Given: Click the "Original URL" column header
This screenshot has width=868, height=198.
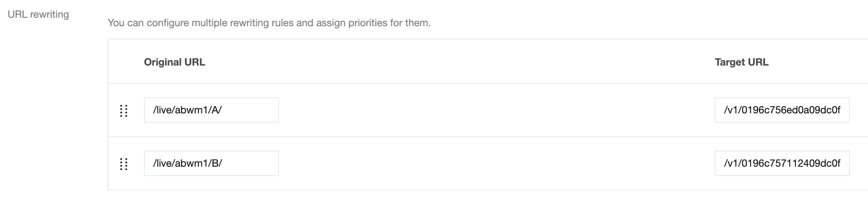Looking at the screenshot, I should click(x=174, y=62).
